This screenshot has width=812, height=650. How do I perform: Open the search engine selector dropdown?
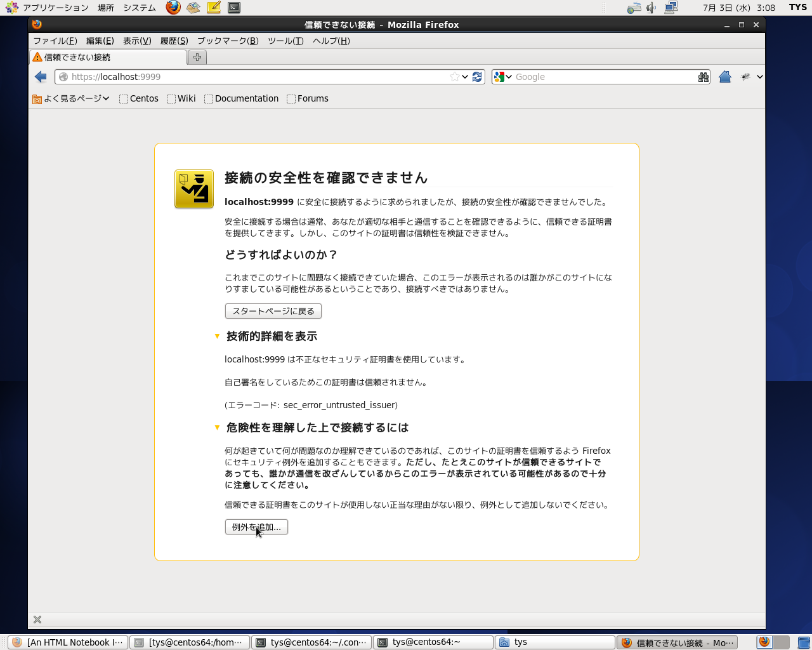502,77
